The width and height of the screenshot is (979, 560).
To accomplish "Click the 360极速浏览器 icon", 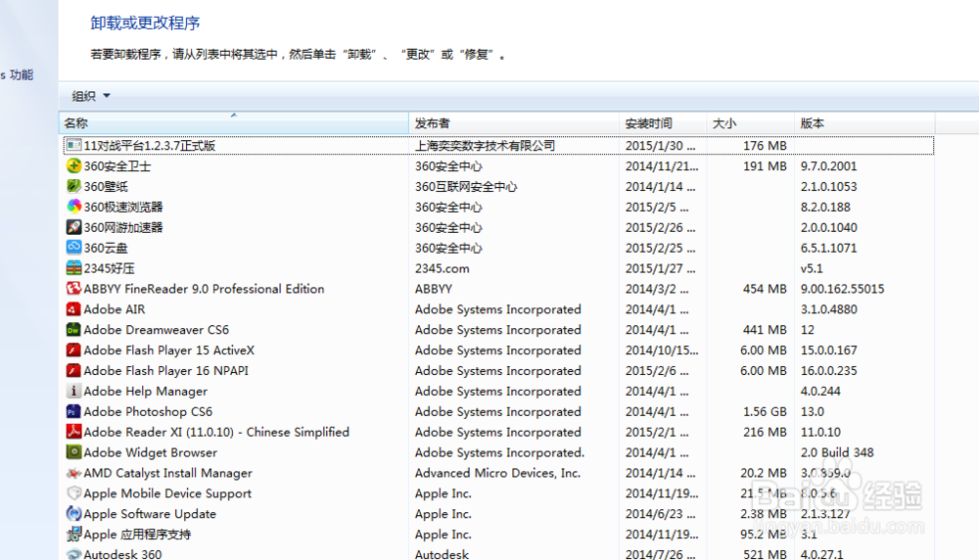I will click(x=73, y=207).
